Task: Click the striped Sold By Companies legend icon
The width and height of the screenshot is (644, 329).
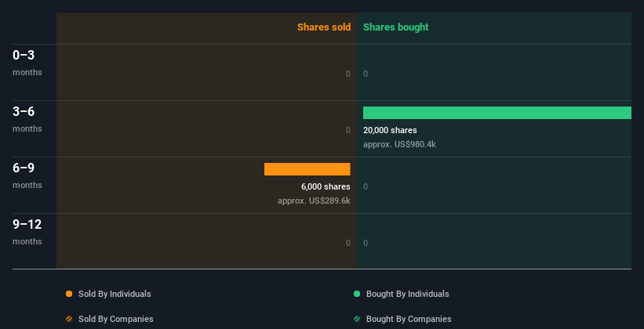Action: pos(69,319)
